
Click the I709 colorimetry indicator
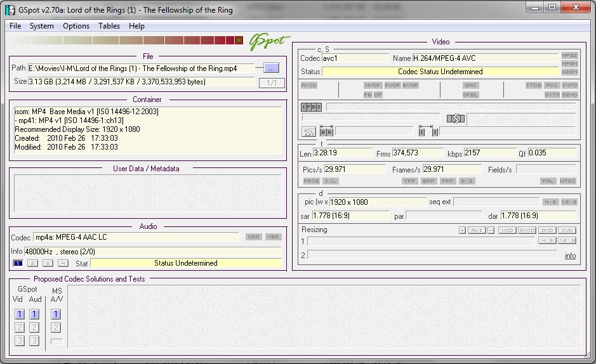coord(533,85)
